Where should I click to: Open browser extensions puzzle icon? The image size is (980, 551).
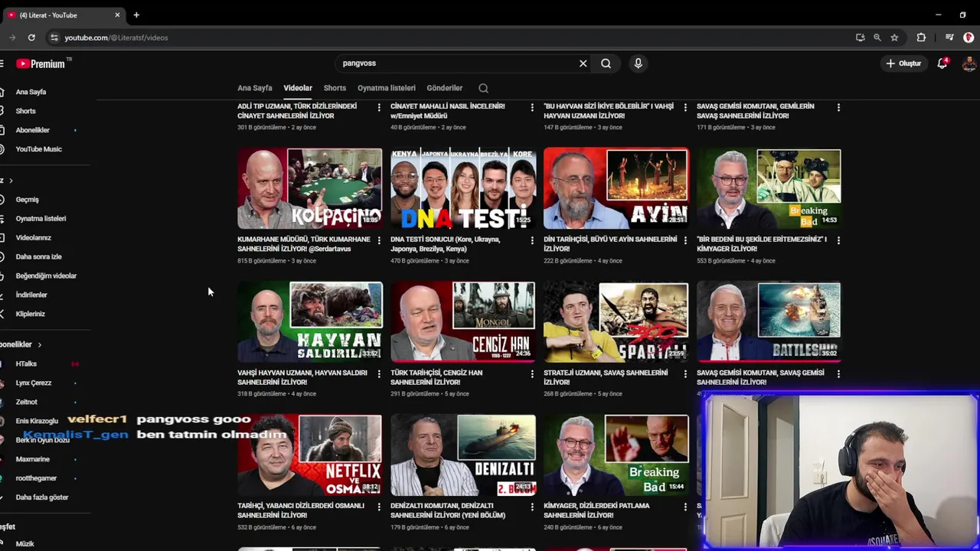tap(921, 37)
